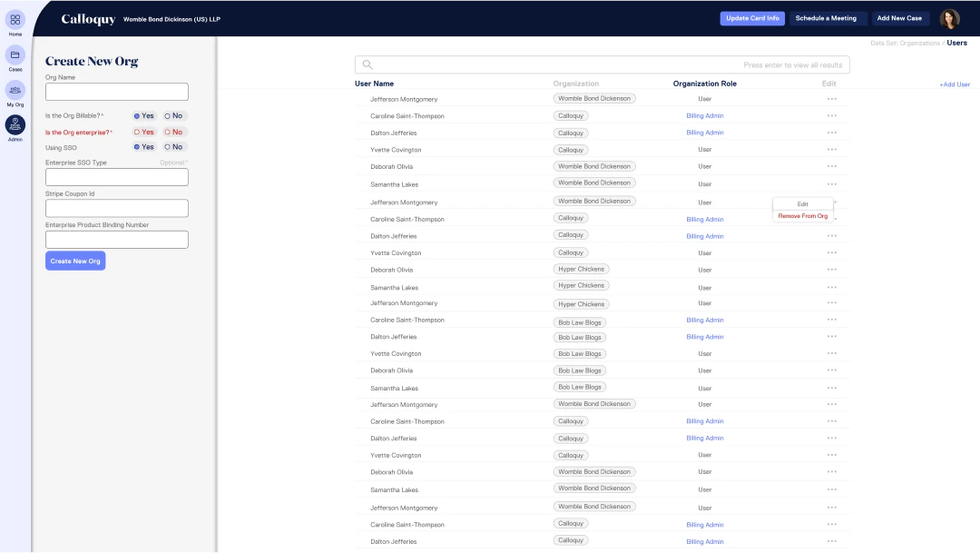Click the Organization Role column header
This screenshot has height=553, width=980.
(x=704, y=84)
